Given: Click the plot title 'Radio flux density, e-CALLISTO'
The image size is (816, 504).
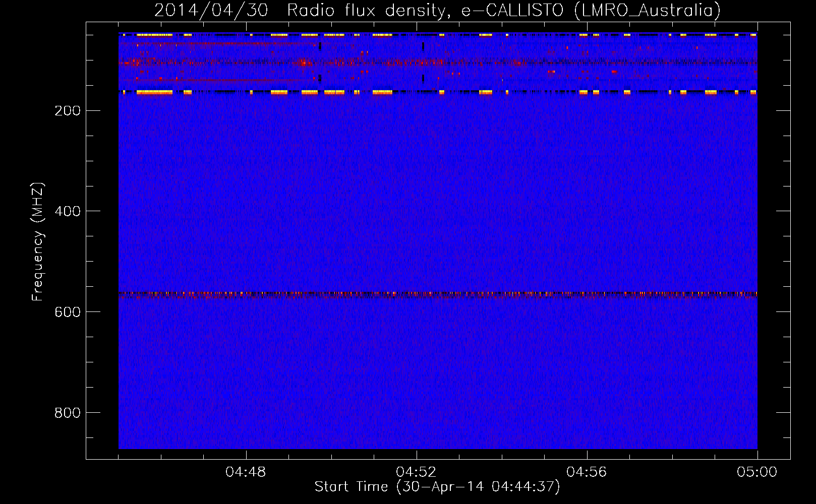Looking at the screenshot, I should 425,11.
